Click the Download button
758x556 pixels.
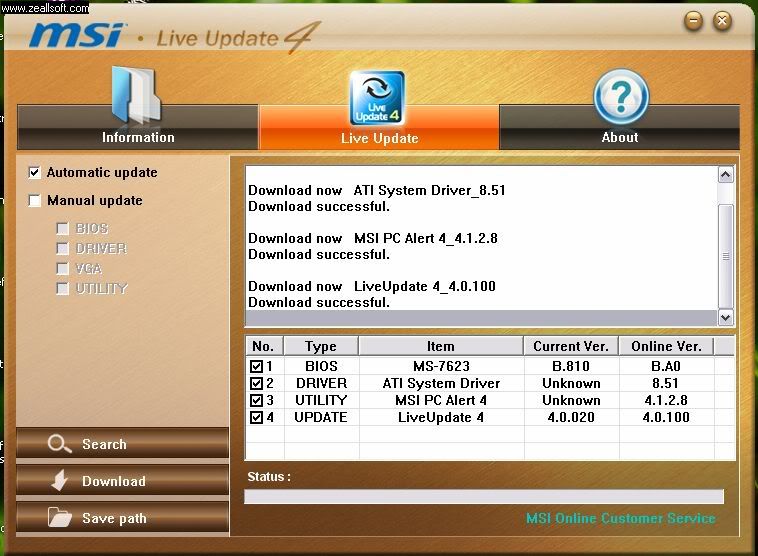coord(122,481)
